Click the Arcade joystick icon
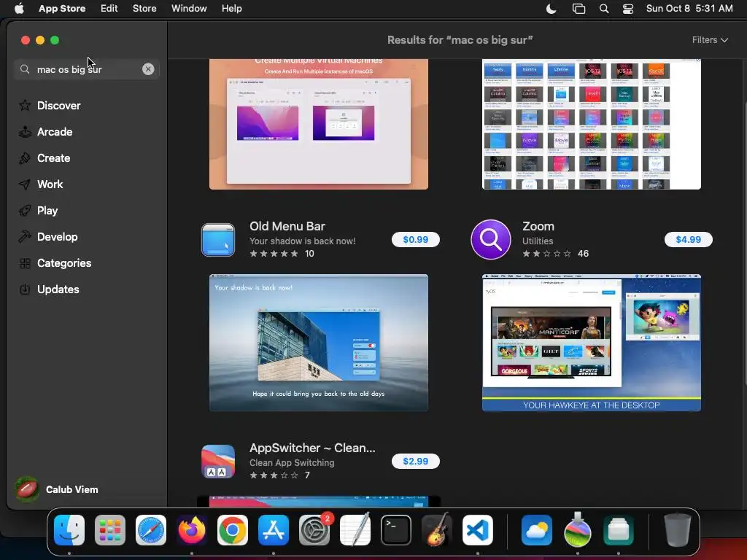 (25, 131)
